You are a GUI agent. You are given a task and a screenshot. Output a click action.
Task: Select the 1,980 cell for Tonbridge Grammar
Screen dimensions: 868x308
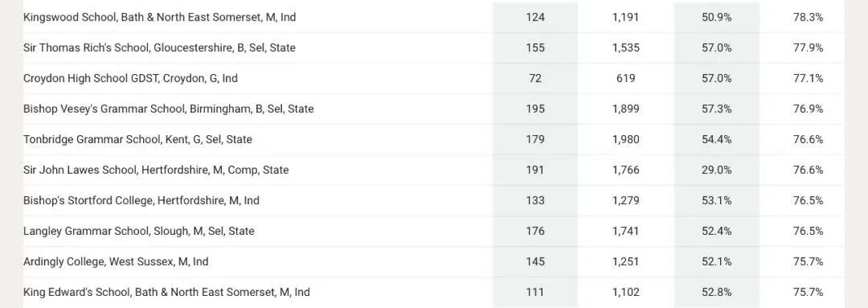tap(625, 140)
